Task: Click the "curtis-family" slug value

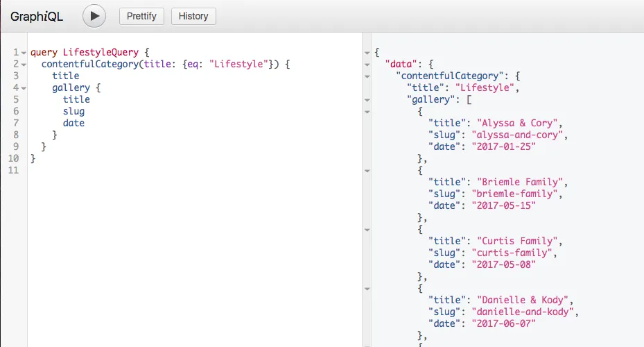Action: click(x=512, y=253)
